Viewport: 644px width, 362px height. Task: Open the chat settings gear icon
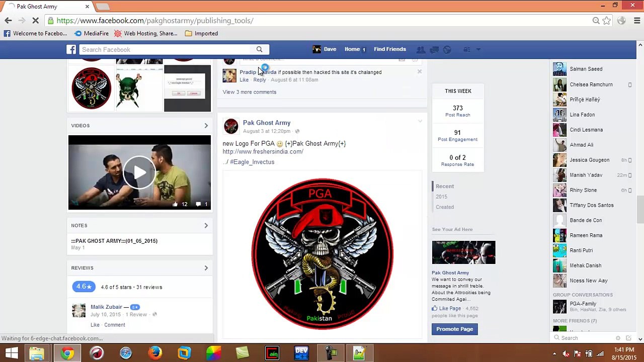click(x=618, y=338)
